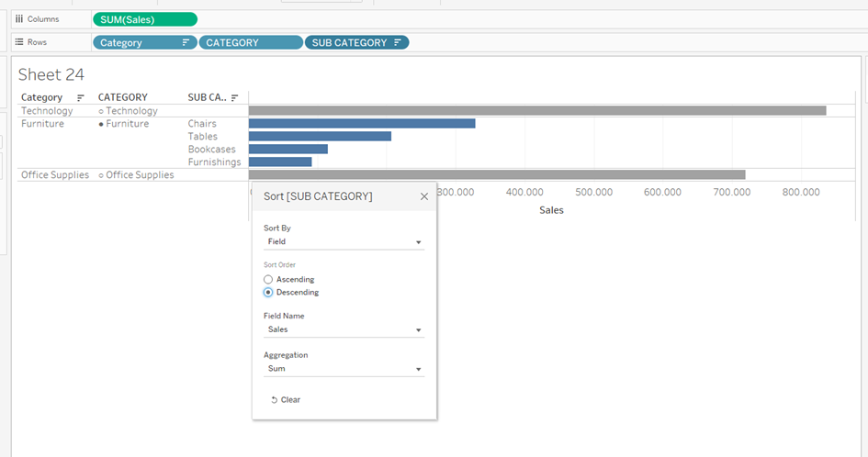Screen dimensions: 868x457
Task: Open the Aggregation dropdown
Action: (x=344, y=369)
